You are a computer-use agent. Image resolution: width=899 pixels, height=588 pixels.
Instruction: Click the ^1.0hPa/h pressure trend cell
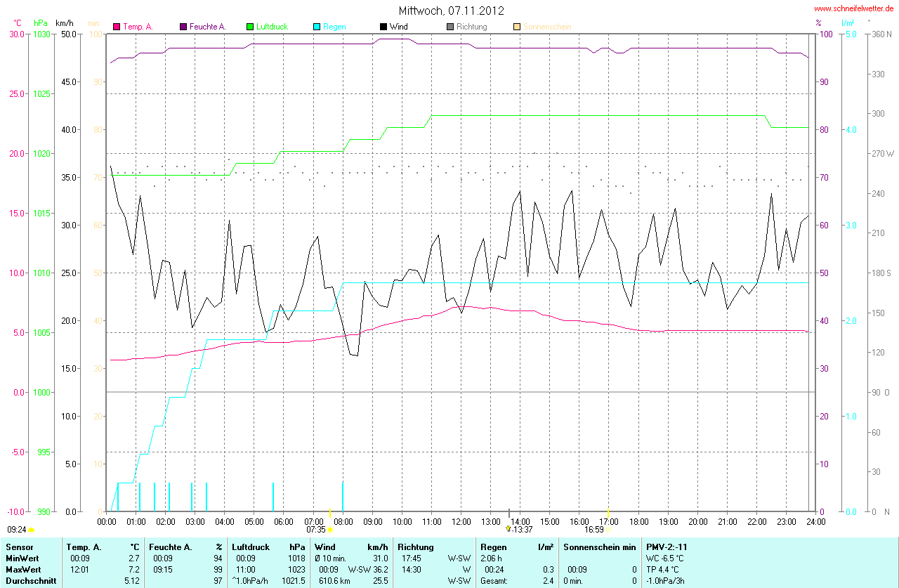coord(251,581)
